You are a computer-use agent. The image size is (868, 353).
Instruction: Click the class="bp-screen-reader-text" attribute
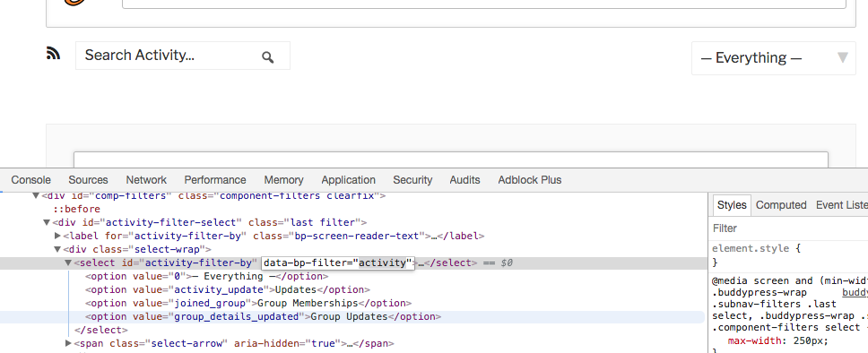(339, 236)
